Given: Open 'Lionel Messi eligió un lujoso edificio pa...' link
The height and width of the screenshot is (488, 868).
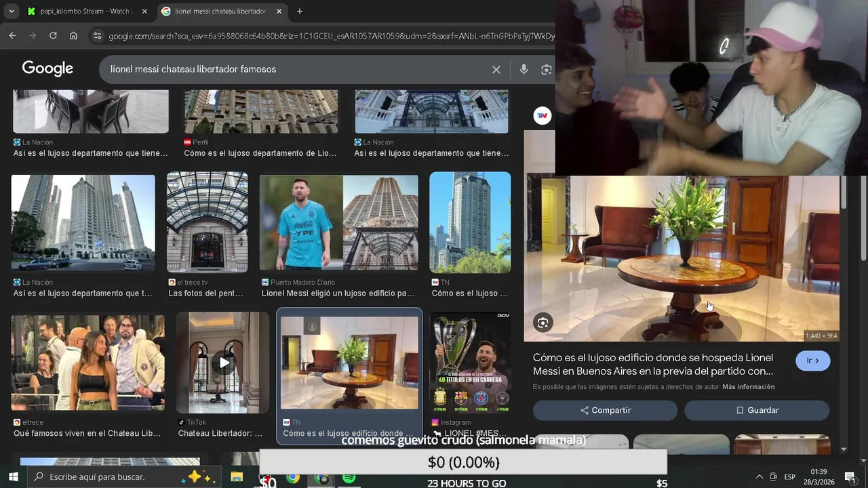Looking at the screenshot, I should (x=338, y=293).
